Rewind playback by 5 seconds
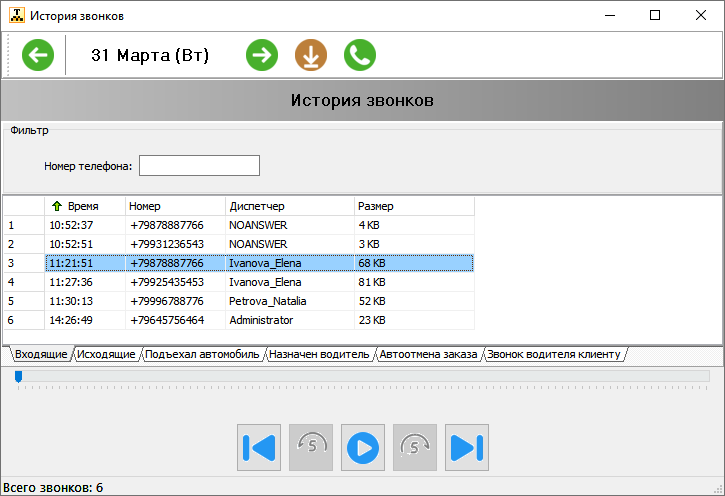 click(311, 447)
